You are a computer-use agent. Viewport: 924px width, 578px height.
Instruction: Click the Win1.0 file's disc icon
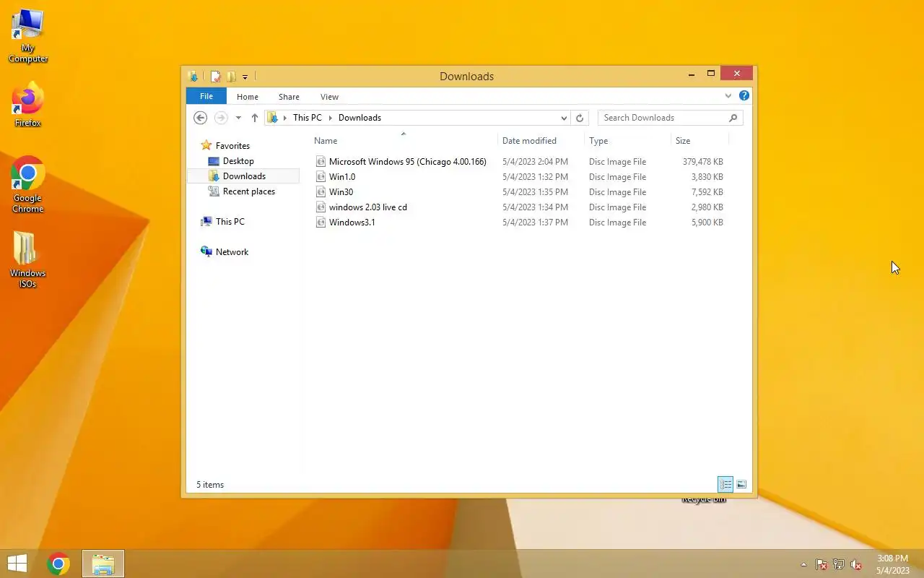321,177
